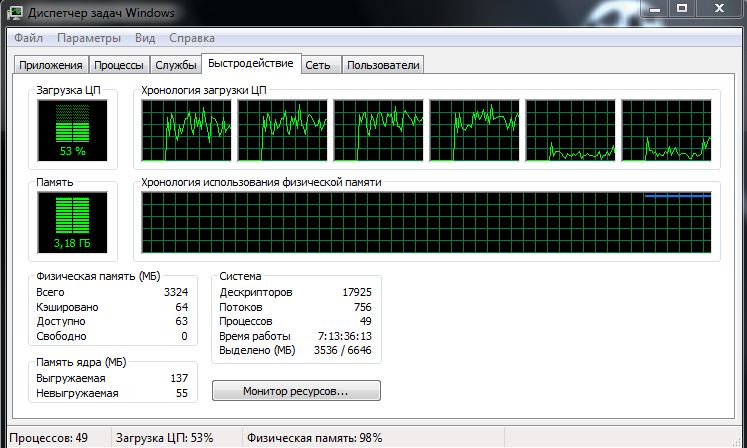The image size is (747, 448).
Task: Click the Хронология загрузки ЦП label
Action: [x=204, y=90]
